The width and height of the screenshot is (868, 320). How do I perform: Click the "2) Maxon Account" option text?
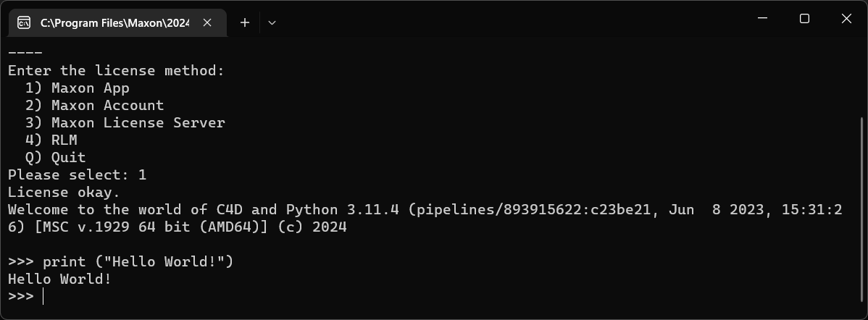[94, 105]
